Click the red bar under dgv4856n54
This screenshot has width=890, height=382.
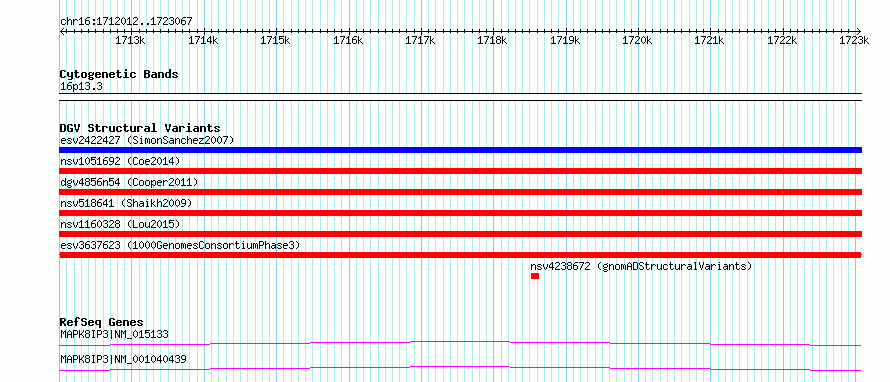click(x=460, y=192)
